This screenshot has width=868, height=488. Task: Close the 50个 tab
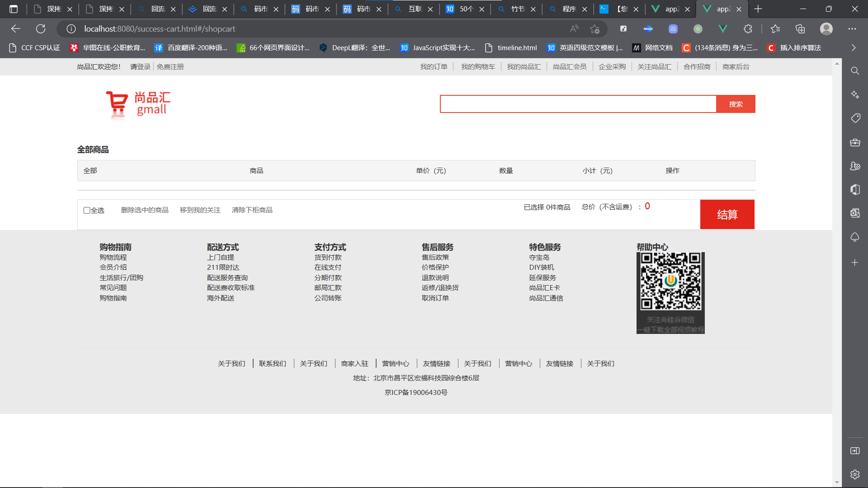tap(482, 9)
